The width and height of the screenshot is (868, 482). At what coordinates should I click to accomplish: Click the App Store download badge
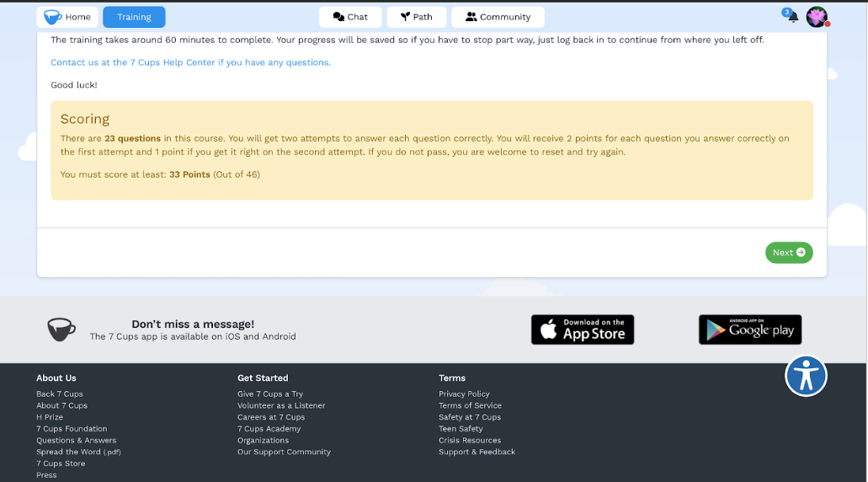pyautogui.click(x=583, y=329)
